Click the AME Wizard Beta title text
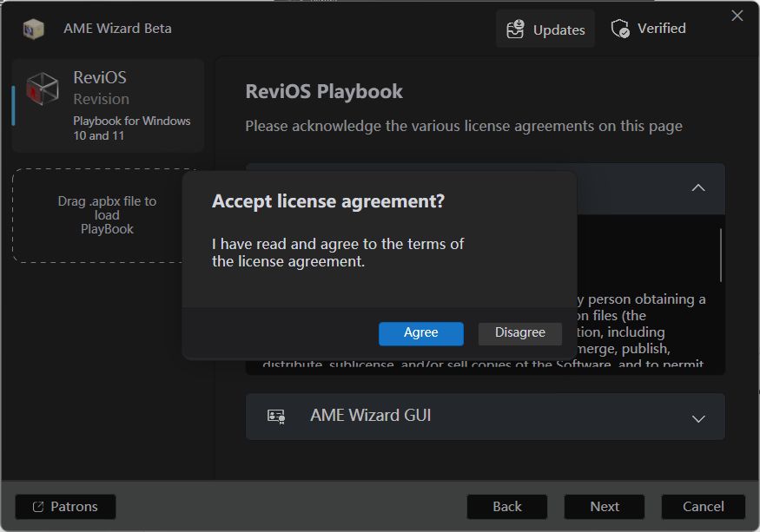760x532 pixels. pyautogui.click(x=118, y=29)
